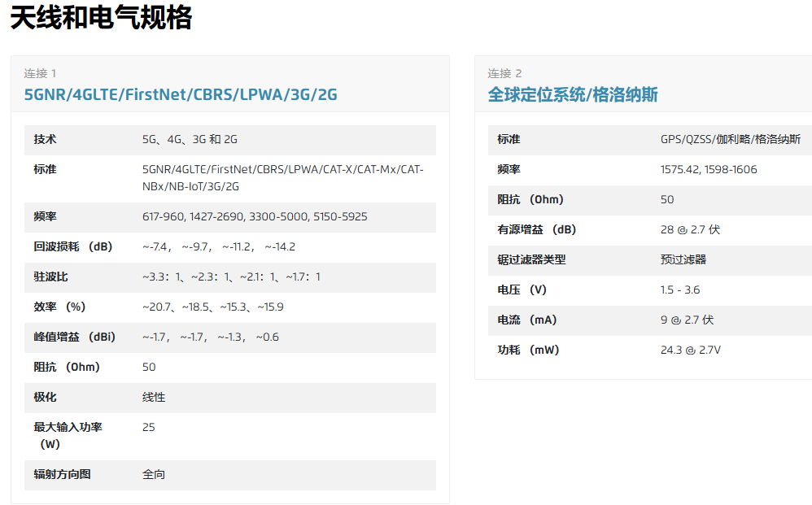Select the polarization value 线性
812x505 pixels.
(x=154, y=397)
